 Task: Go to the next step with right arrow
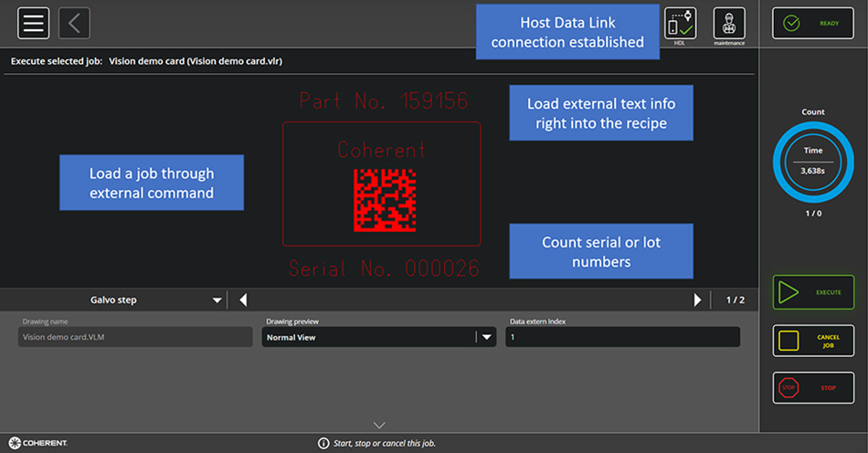[x=698, y=300]
